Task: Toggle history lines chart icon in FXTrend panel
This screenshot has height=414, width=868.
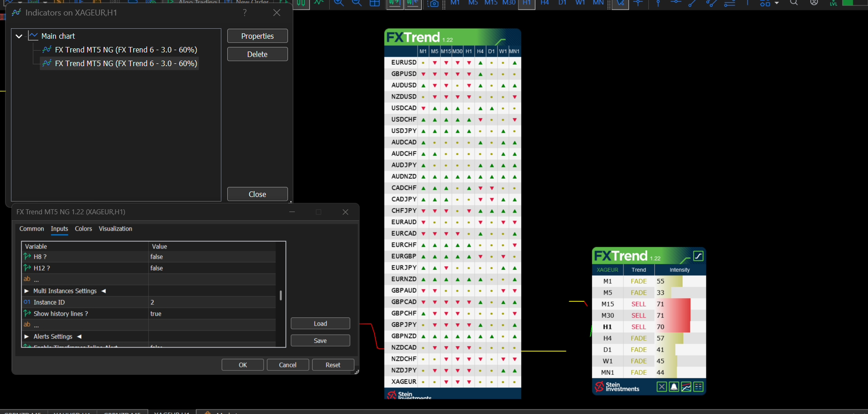Action: point(686,387)
